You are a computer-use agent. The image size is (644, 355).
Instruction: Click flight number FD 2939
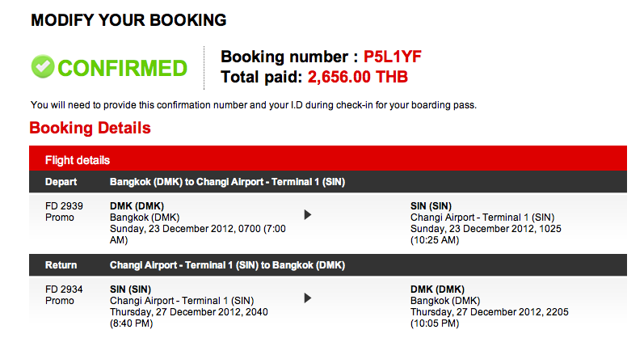(x=64, y=206)
